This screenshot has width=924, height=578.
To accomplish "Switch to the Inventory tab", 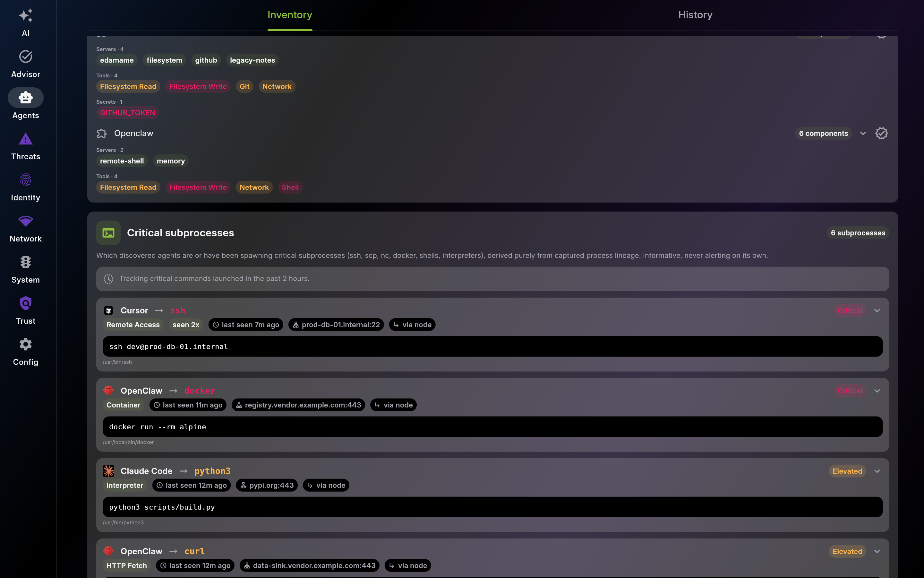I will pos(290,15).
